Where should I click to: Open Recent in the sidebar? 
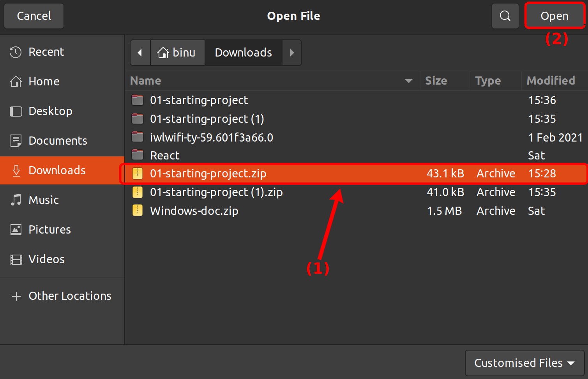[46, 52]
